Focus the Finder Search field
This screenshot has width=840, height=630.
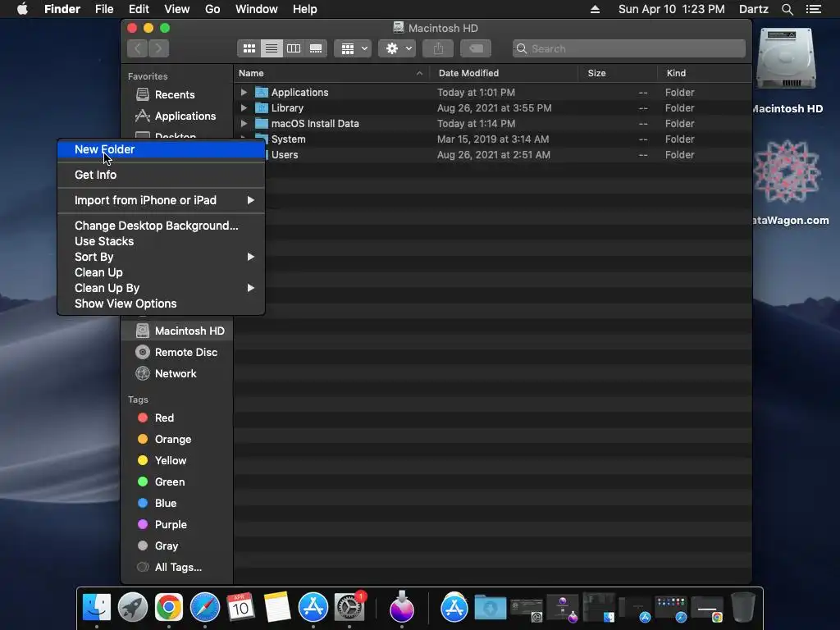(629, 48)
